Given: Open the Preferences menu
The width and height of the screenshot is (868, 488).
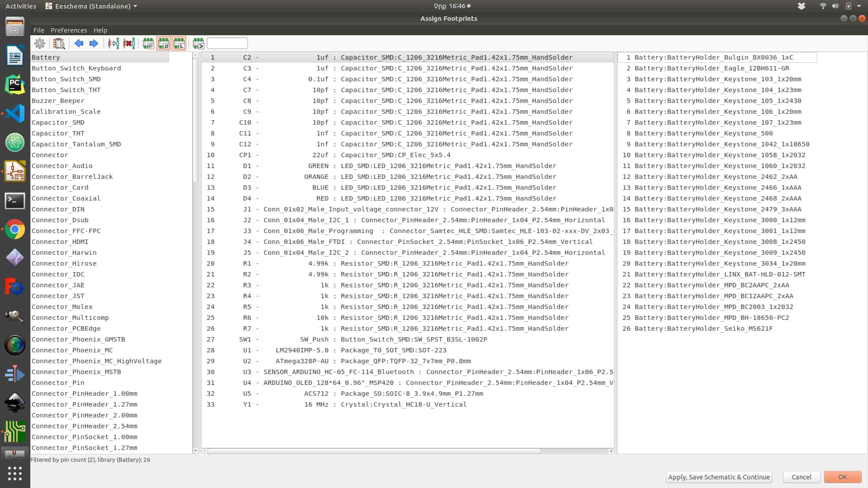Looking at the screenshot, I should [69, 30].
